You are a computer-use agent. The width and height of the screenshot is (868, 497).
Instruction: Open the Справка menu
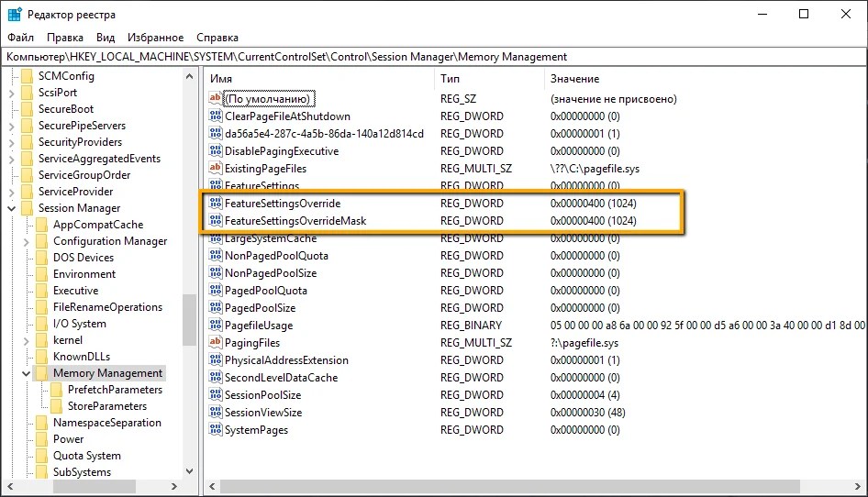click(217, 37)
